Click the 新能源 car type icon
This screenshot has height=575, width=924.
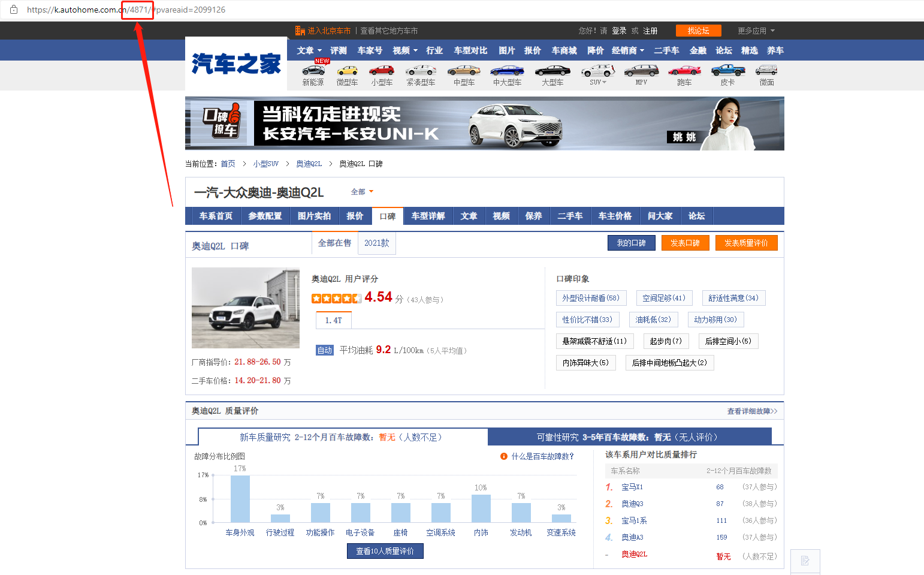[x=313, y=70]
